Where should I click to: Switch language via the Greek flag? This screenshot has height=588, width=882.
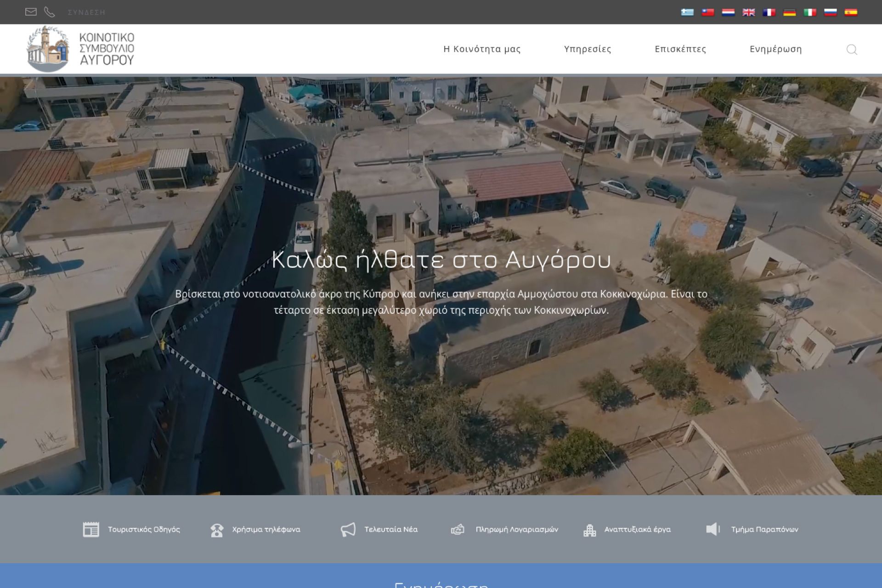(x=687, y=12)
